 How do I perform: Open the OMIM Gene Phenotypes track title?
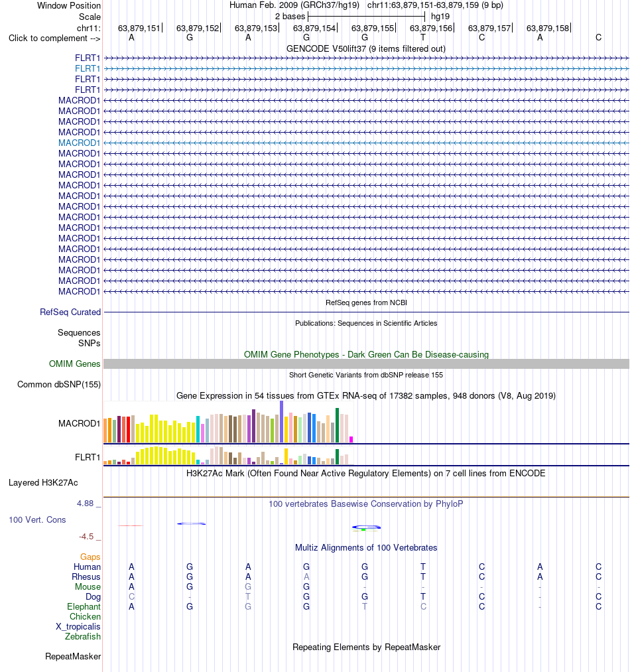[x=366, y=354]
